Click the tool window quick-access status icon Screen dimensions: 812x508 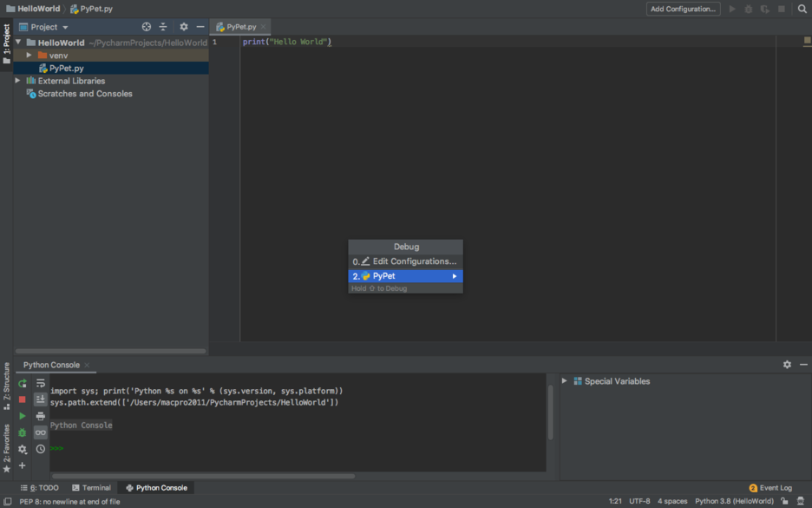[7, 501]
